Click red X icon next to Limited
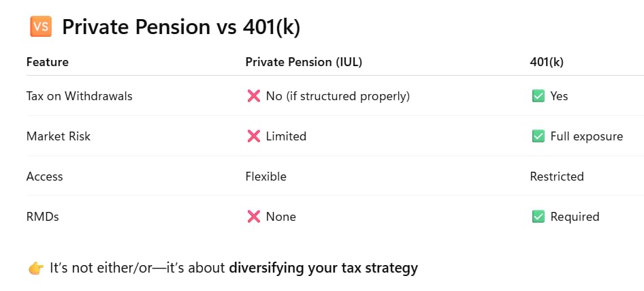The width and height of the screenshot is (644, 291). click(x=254, y=136)
